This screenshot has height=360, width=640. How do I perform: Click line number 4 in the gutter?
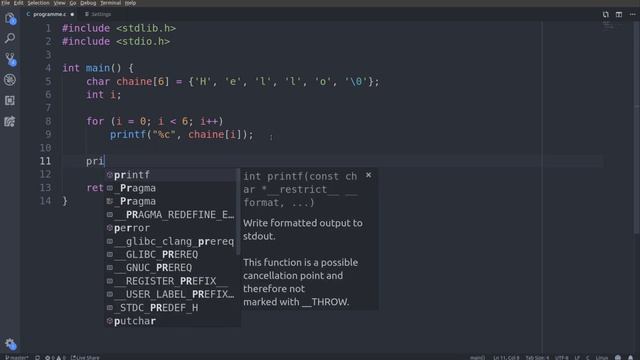[x=48, y=68]
